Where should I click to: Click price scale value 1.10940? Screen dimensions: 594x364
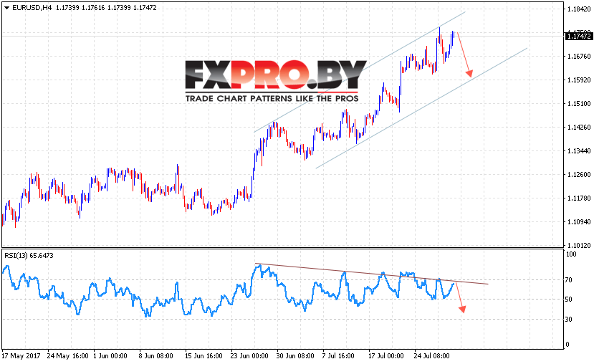pyautogui.click(x=579, y=222)
